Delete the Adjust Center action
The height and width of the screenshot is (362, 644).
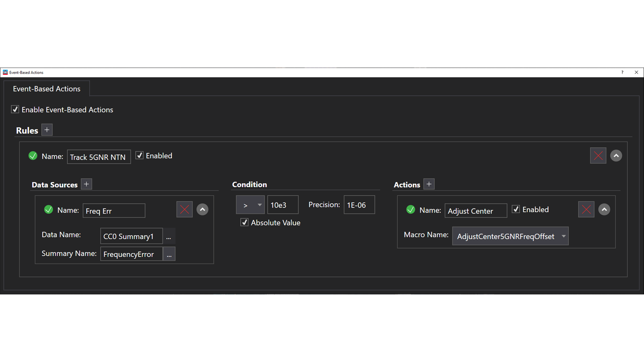pos(586,209)
